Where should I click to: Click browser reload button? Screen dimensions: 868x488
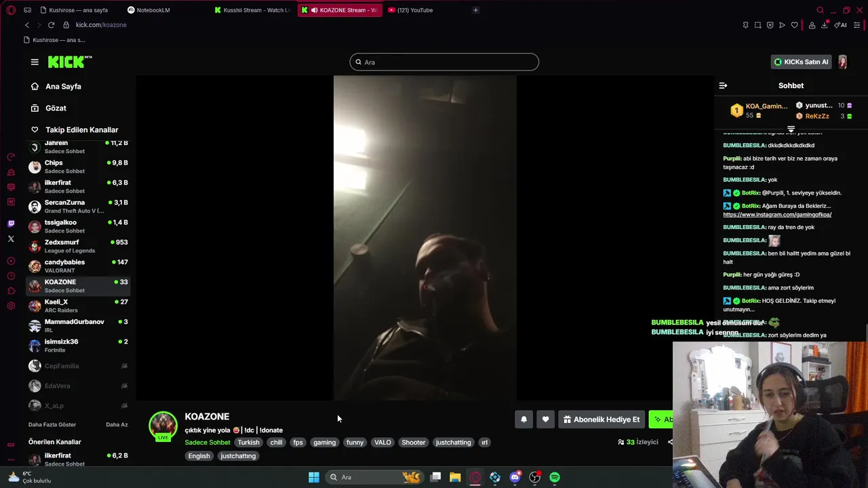pyautogui.click(x=51, y=25)
